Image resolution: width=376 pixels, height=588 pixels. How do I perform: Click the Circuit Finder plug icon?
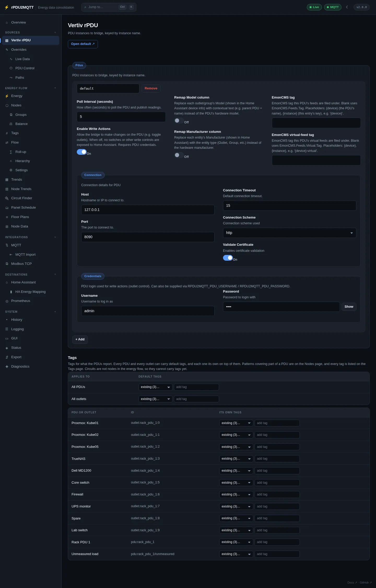click(x=7, y=198)
